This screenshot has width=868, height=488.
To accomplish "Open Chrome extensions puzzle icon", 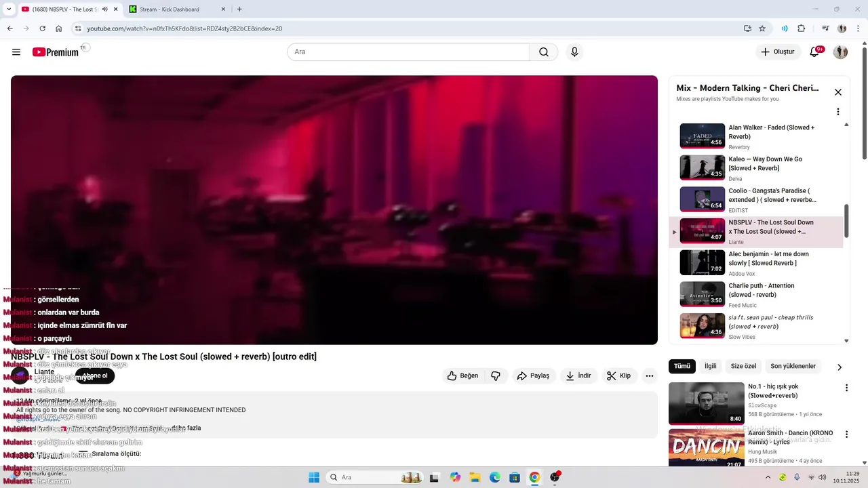I will pyautogui.click(x=802, y=28).
